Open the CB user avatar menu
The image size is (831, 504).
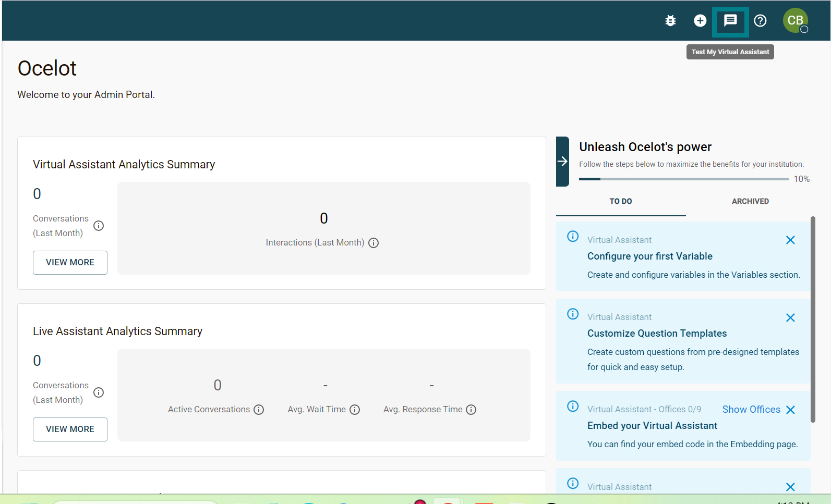pyautogui.click(x=795, y=20)
